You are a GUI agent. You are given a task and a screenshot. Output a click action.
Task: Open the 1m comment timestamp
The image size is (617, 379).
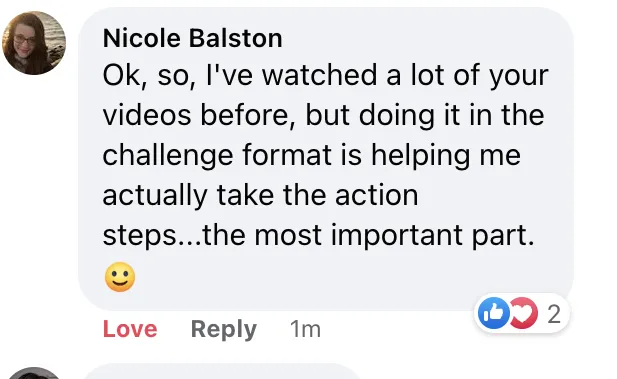[305, 329]
